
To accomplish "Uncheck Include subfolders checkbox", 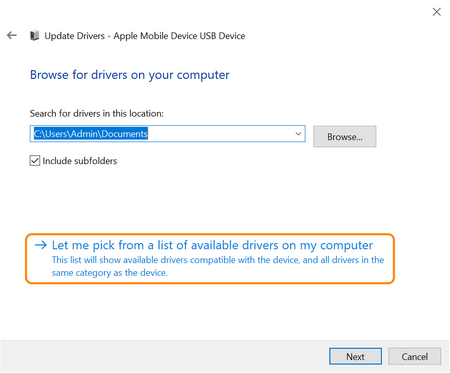I will (35, 161).
